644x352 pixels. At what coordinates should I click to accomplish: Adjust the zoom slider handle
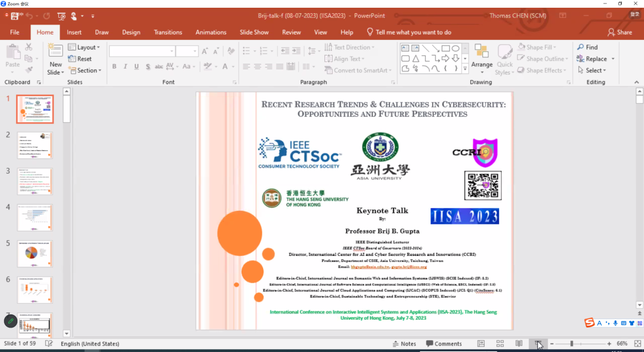click(x=571, y=344)
